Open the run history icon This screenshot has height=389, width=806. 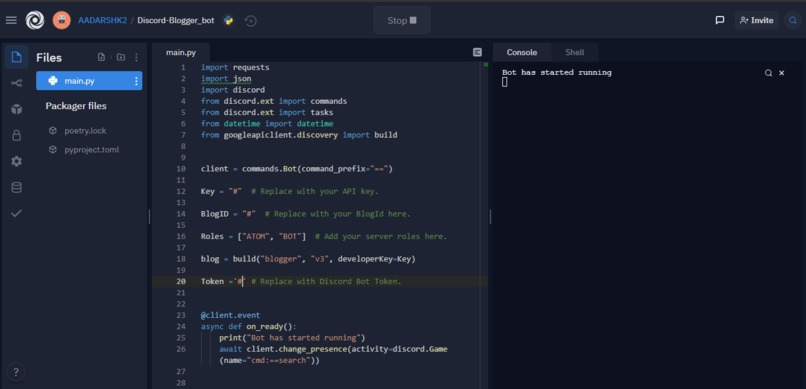pos(251,21)
